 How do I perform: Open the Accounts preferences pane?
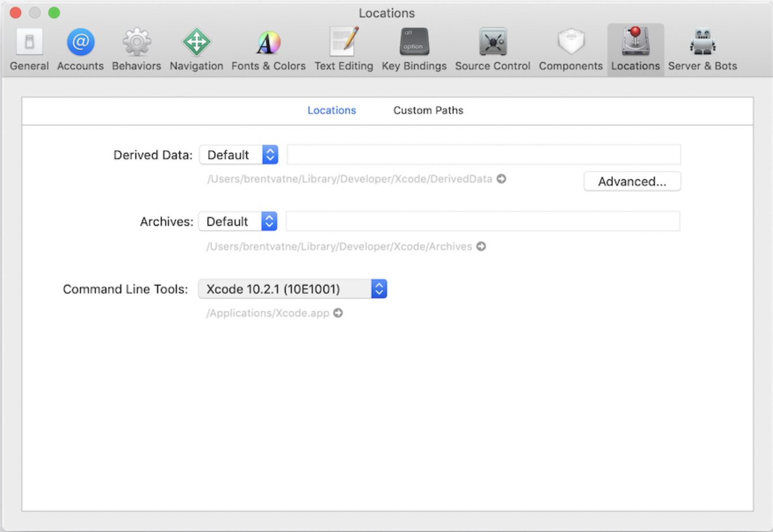80,50
